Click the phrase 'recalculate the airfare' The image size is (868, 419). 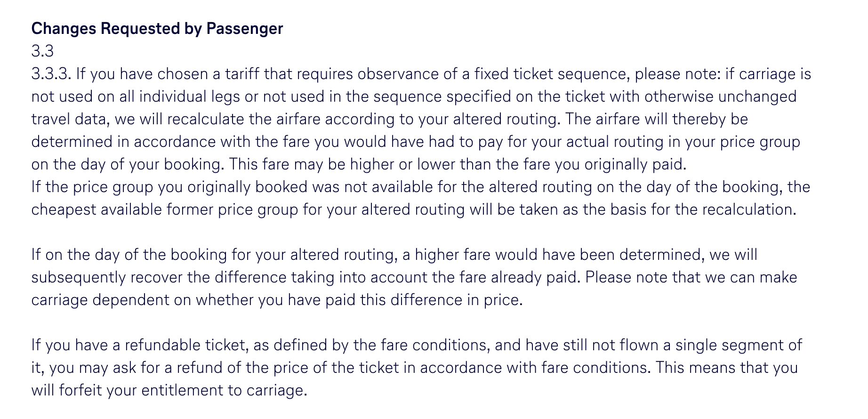click(243, 119)
